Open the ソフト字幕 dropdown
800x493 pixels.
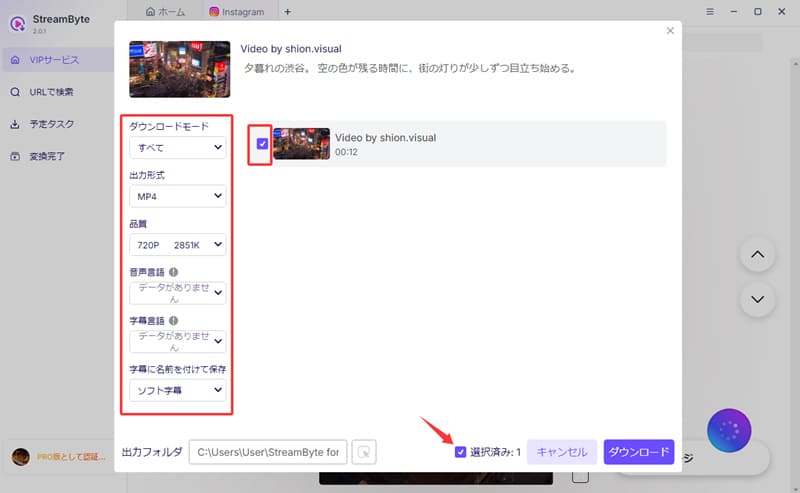click(x=178, y=390)
